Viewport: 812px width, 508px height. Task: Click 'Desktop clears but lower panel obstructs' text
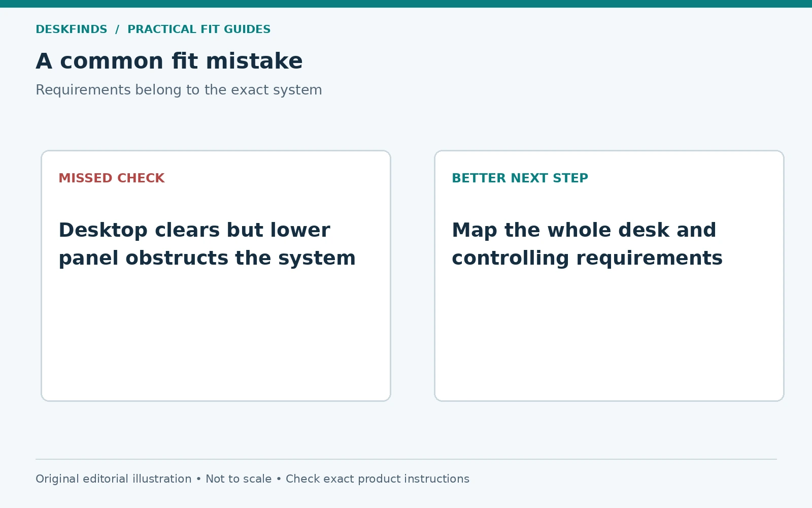click(207, 244)
